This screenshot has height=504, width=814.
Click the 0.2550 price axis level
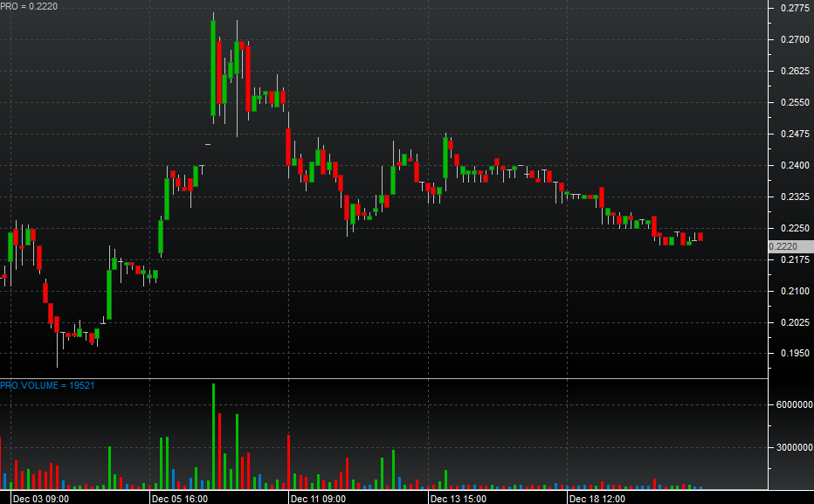click(792, 102)
